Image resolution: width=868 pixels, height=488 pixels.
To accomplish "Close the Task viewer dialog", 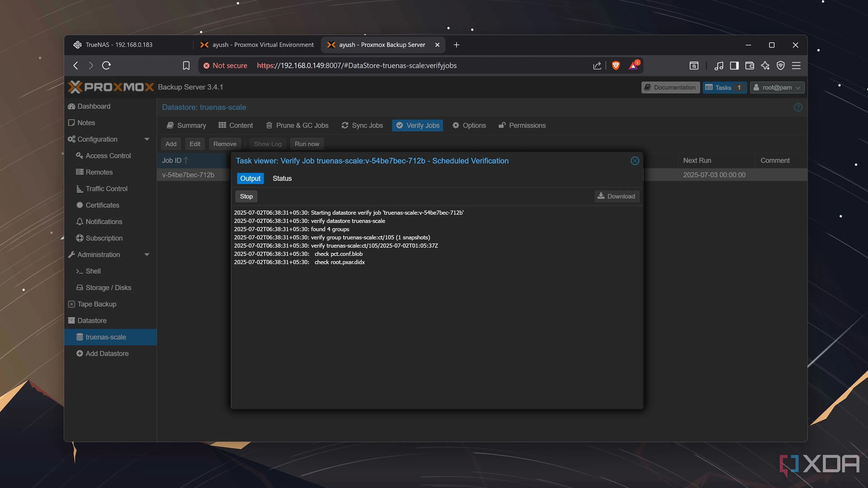I will 634,161.
